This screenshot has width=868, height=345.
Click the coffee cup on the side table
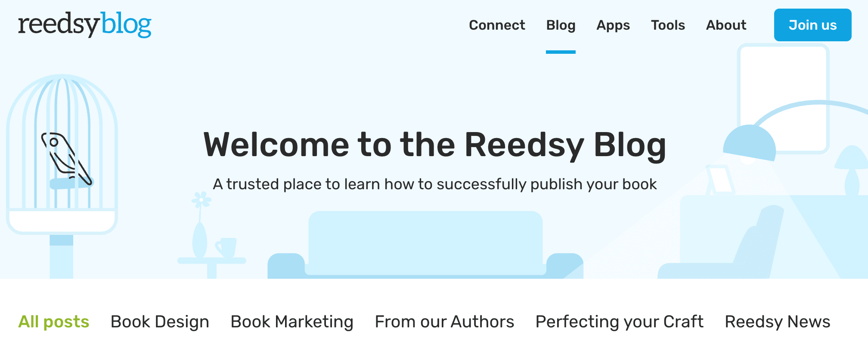tap(226, 247)
